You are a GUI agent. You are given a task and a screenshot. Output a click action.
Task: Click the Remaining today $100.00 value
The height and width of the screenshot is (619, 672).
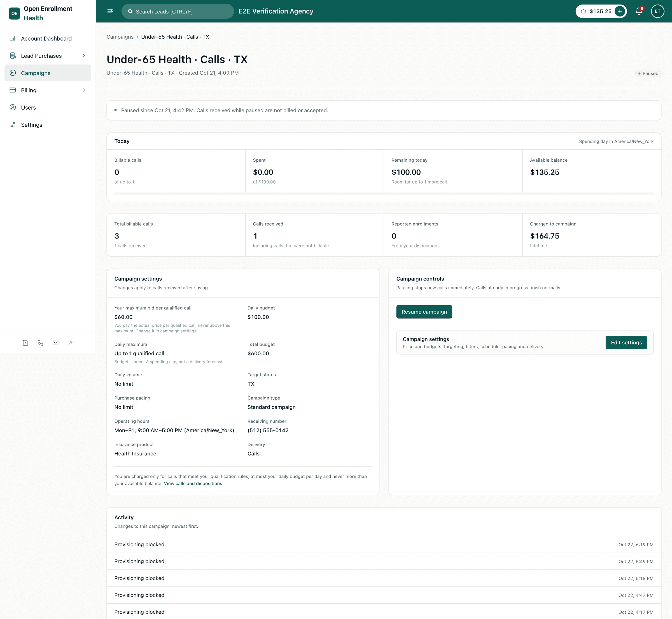tap(406, 173)
